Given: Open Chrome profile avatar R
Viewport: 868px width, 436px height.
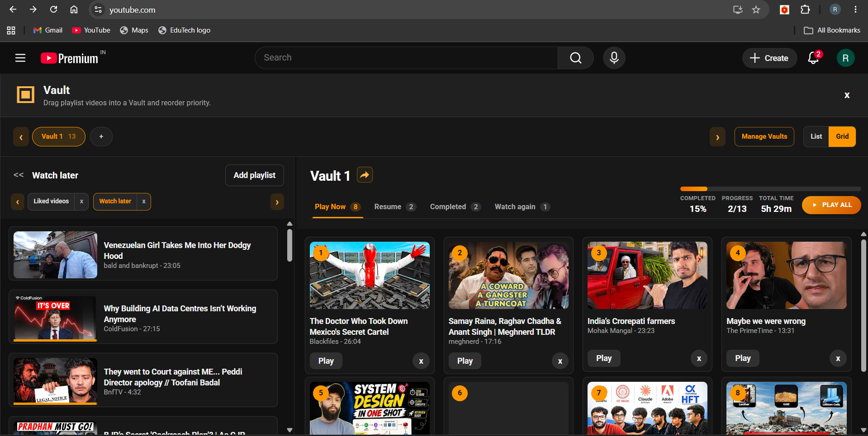Looking at the screenshot, I should [x=835, y=9].
